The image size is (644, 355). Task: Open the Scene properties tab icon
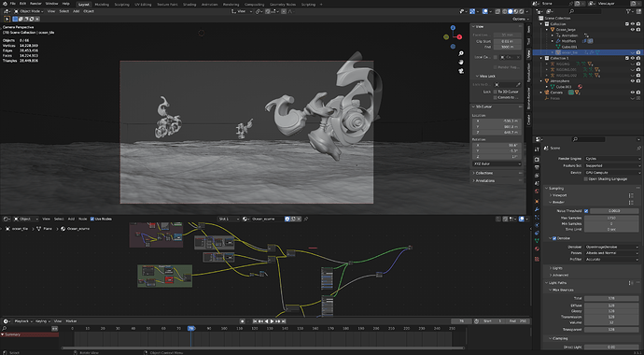[537, 184]
